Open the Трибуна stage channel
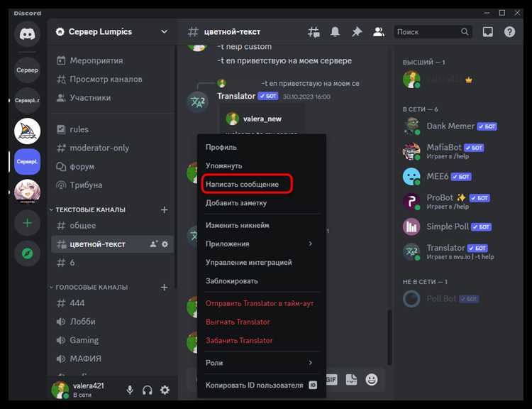 112,185
